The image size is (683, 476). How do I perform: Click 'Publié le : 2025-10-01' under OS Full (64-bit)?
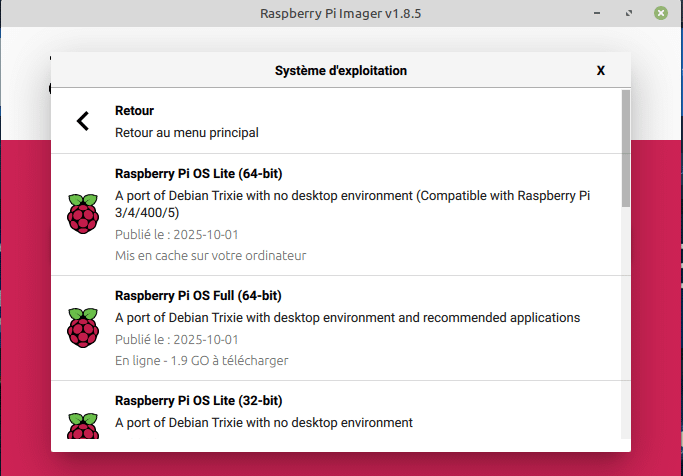pyautogui.click(x=176, y=340)
